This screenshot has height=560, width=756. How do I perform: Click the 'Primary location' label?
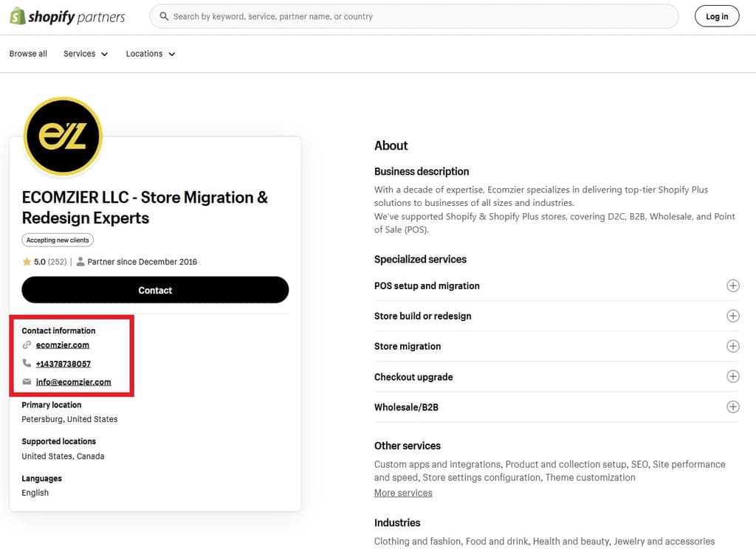tap(52, 405)
